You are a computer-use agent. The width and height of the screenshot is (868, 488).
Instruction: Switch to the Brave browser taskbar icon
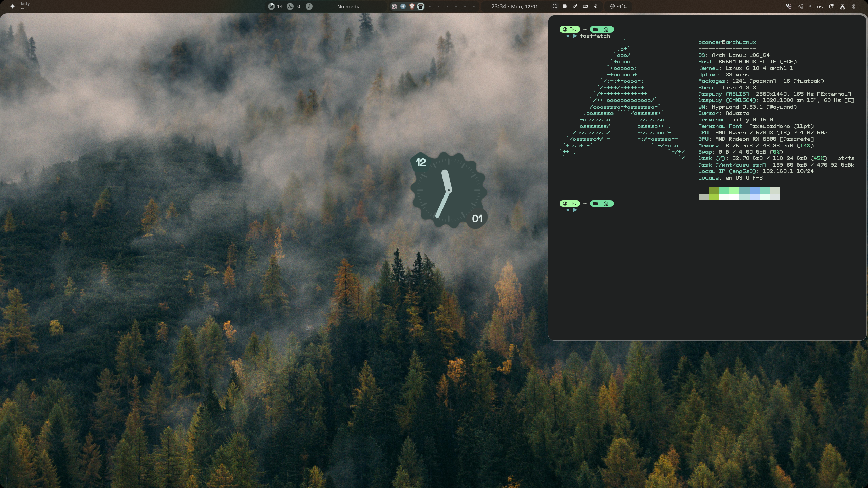[412, 6]
